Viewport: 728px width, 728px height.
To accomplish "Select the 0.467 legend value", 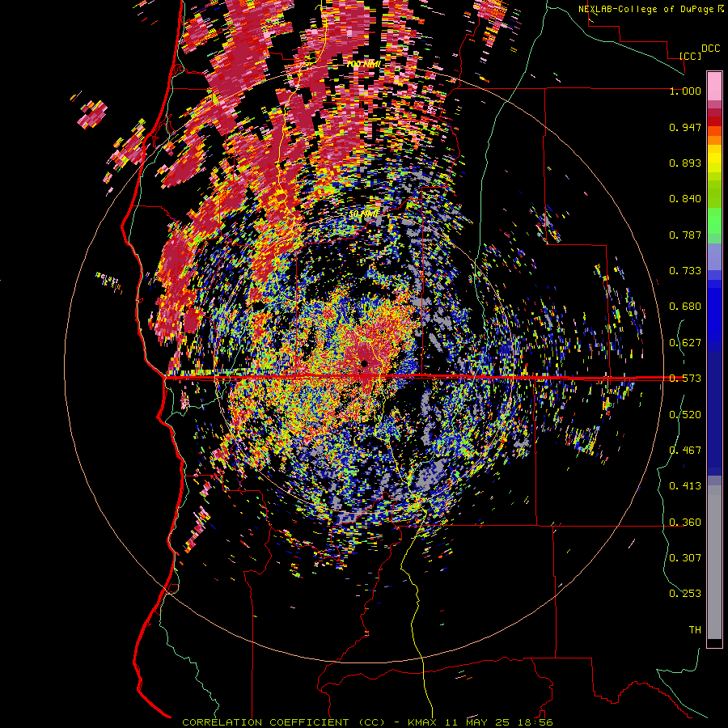I will coord(685,451).
